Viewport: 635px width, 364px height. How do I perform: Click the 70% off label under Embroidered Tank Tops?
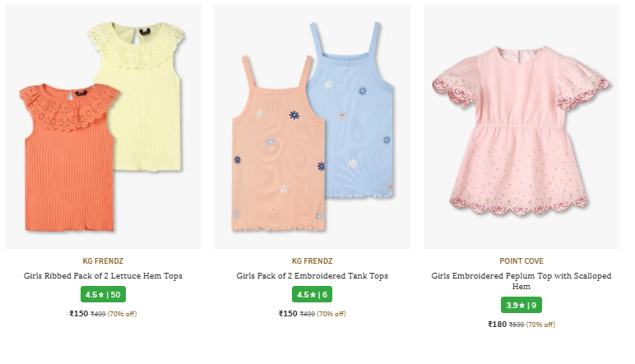(331, 314)
